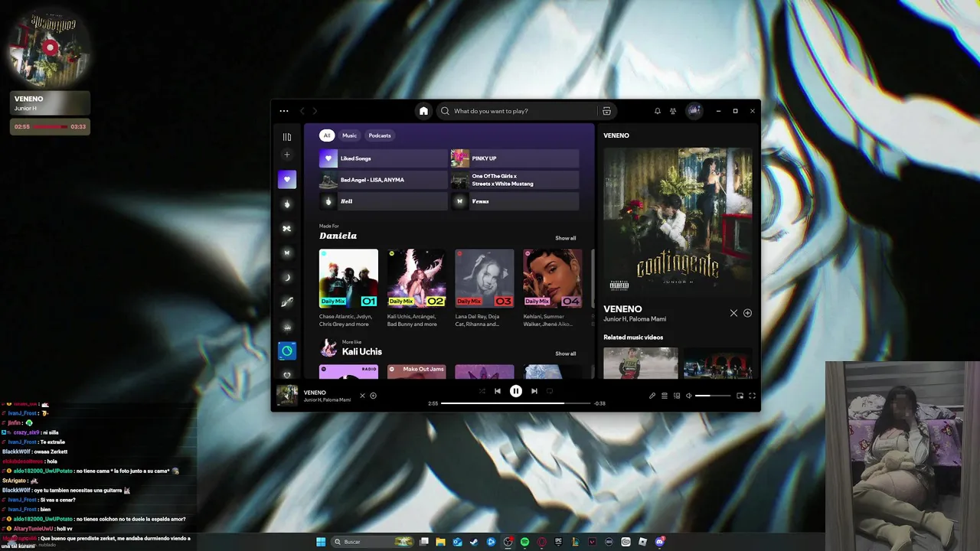Open Daily Mix 03 cover
The width and height of the screenshot is (980, 551).
[485, 278]
